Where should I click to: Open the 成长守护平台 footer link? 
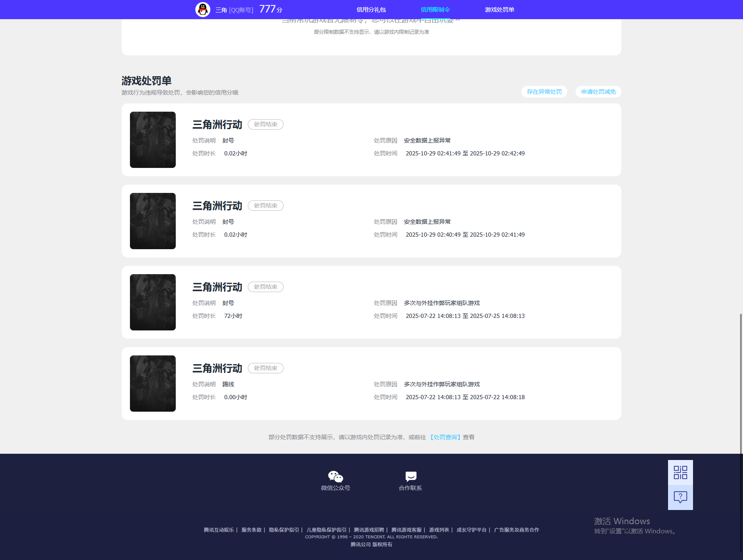click(x=471, y=530)
